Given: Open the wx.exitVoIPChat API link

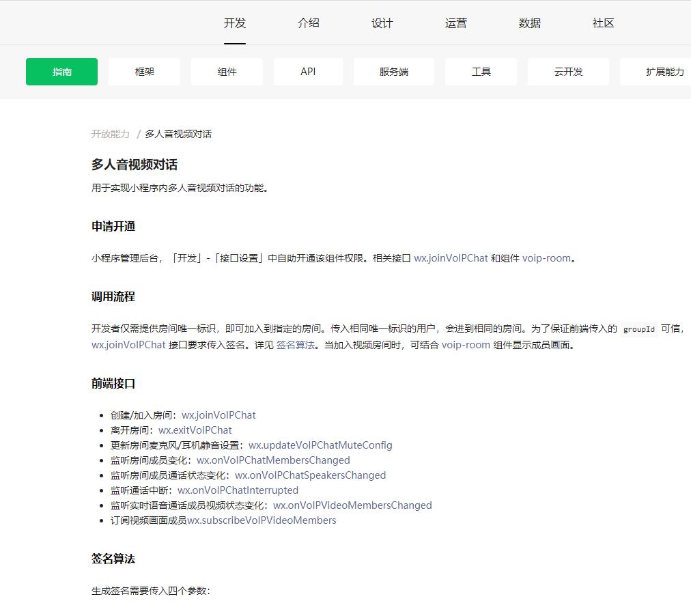Looking at the screenshot, I should pyautogui.click(x=193, y=430).
